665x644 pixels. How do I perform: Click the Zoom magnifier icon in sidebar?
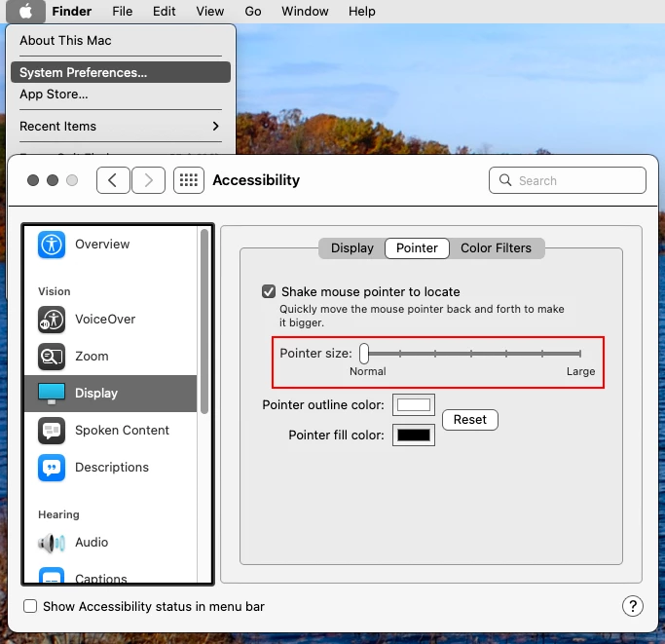(x=52, y=357)
